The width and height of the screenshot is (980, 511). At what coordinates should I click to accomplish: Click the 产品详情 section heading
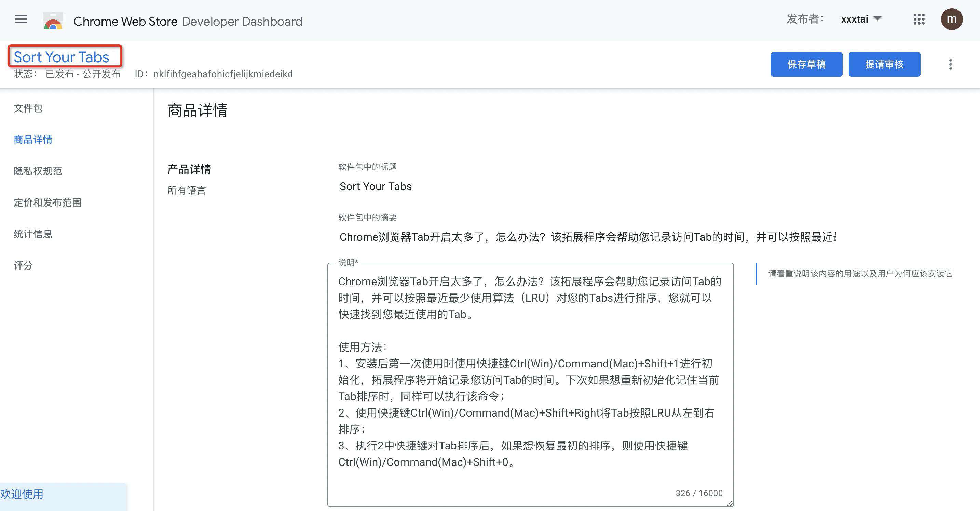pos(189,169)
